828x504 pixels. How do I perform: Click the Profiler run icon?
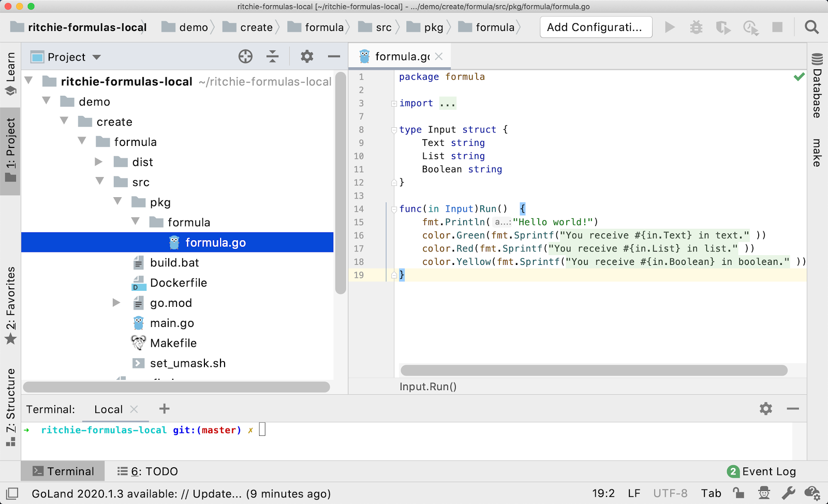[750, 27]
